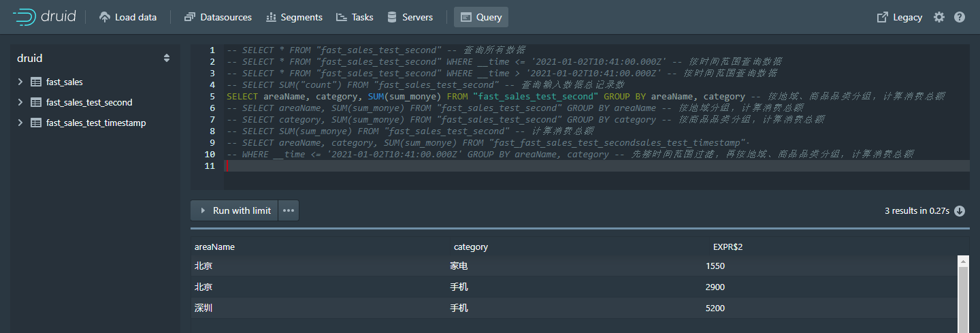This screenshot has width=980, height=333.
Task: Click the fast_sales_test_second table icon
Action: (x=36, y=102)
